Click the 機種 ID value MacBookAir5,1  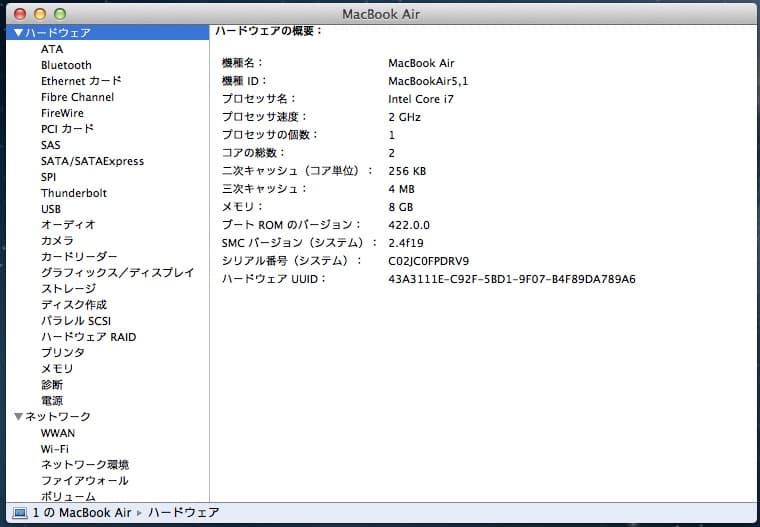(428, 81)
